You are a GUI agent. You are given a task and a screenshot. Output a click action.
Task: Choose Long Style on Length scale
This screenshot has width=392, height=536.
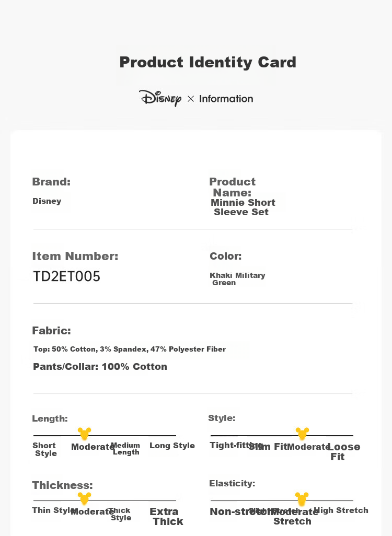(x=172, y=446)
